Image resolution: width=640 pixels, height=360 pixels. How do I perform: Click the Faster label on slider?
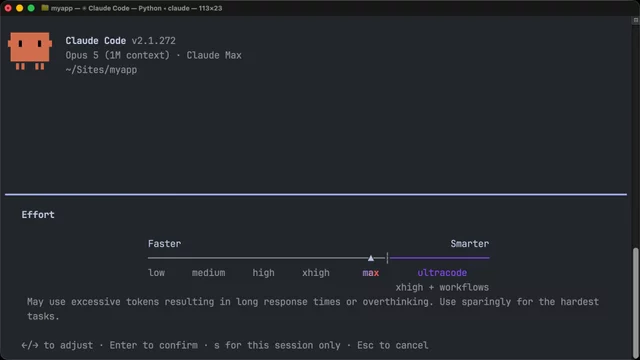pyautogui.click(x=164, y=244)
